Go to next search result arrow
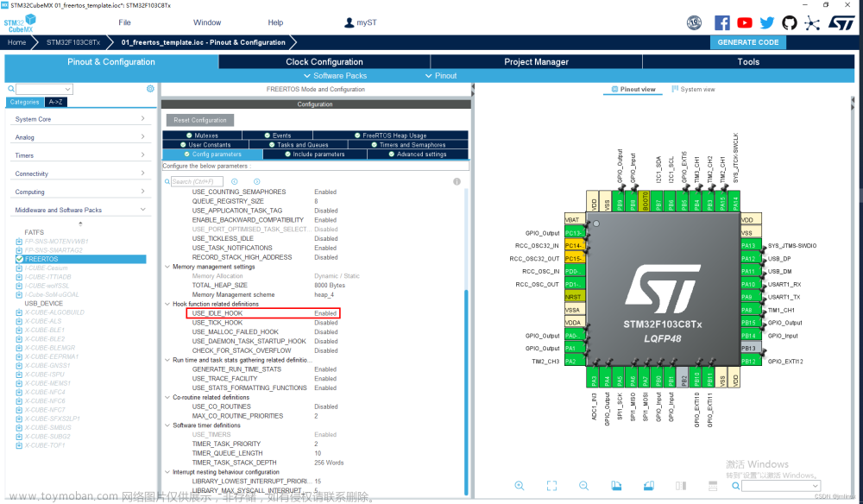Image resolution: width=863 pixels, height=504 pixels. [x=256, y=181]
